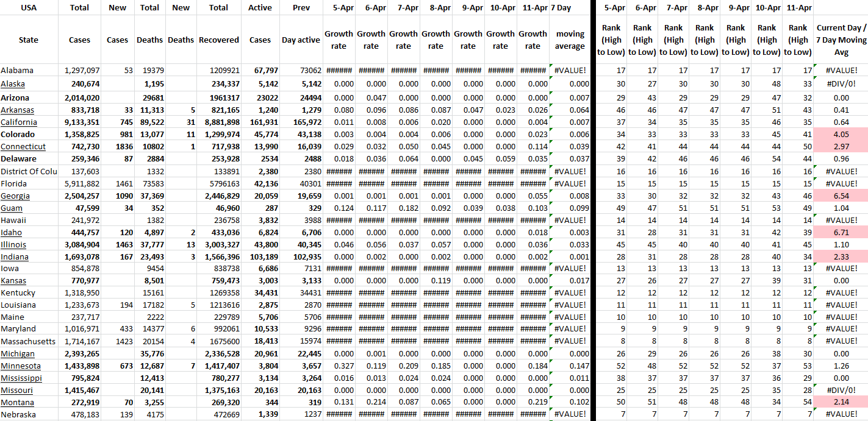Open the Alaska state link

[13, 84]
